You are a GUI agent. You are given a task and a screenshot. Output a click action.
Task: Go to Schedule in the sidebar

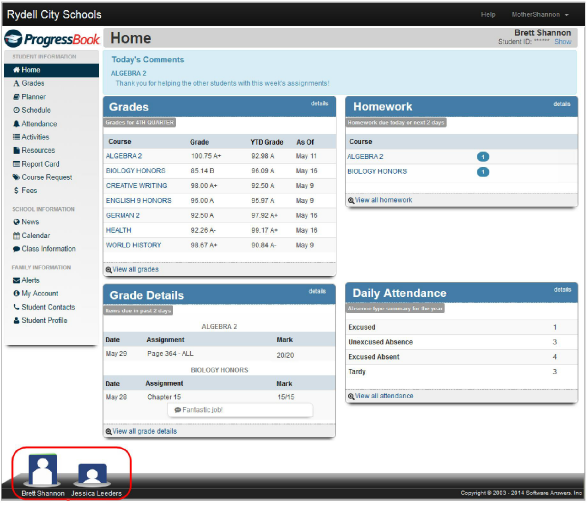point(32,110)
